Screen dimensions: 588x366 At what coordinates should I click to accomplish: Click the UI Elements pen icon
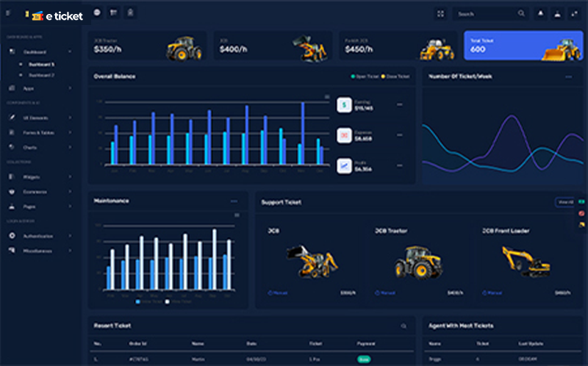(x=12, y=118)
